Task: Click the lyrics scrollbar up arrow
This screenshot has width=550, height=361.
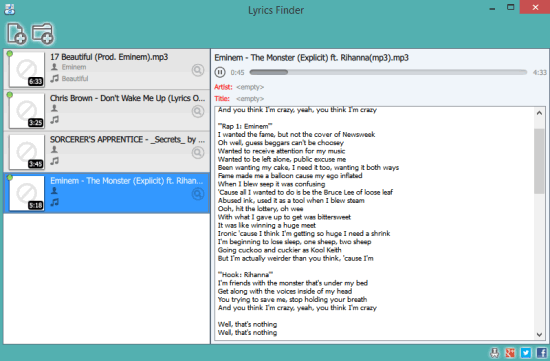Action: 539,113
